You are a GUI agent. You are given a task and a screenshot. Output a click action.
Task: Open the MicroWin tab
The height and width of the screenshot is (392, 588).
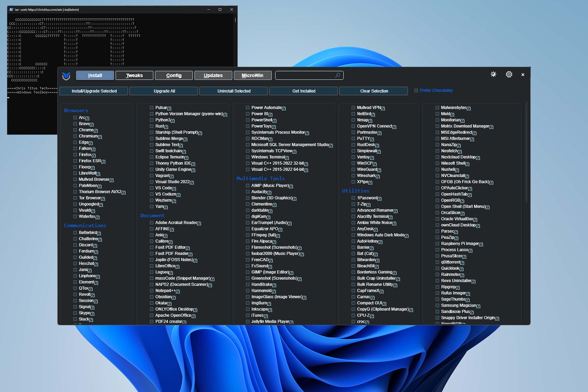point(253,75)
